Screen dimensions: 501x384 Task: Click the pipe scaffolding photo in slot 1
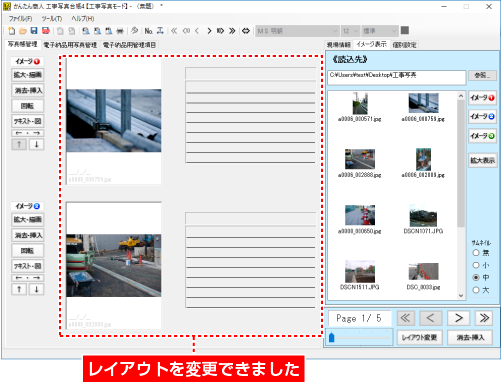pyautogui.click(x=114, y=121)
